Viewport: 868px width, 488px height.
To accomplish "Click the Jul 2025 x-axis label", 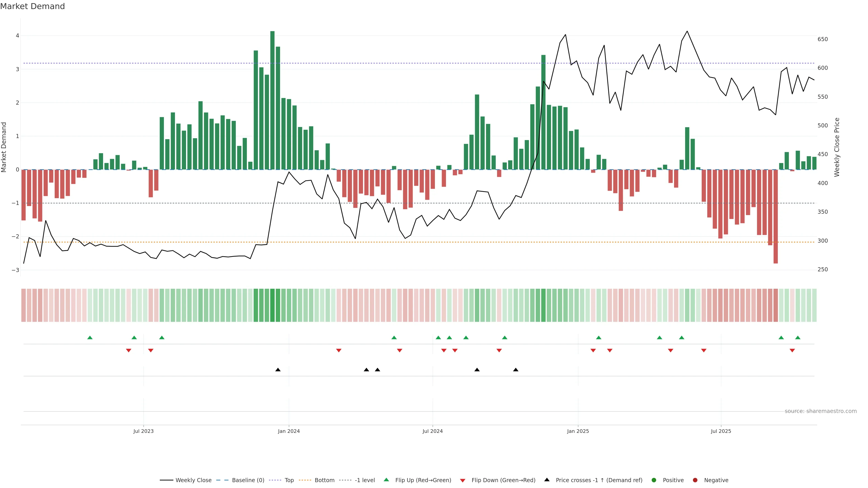I will [721, 431].
